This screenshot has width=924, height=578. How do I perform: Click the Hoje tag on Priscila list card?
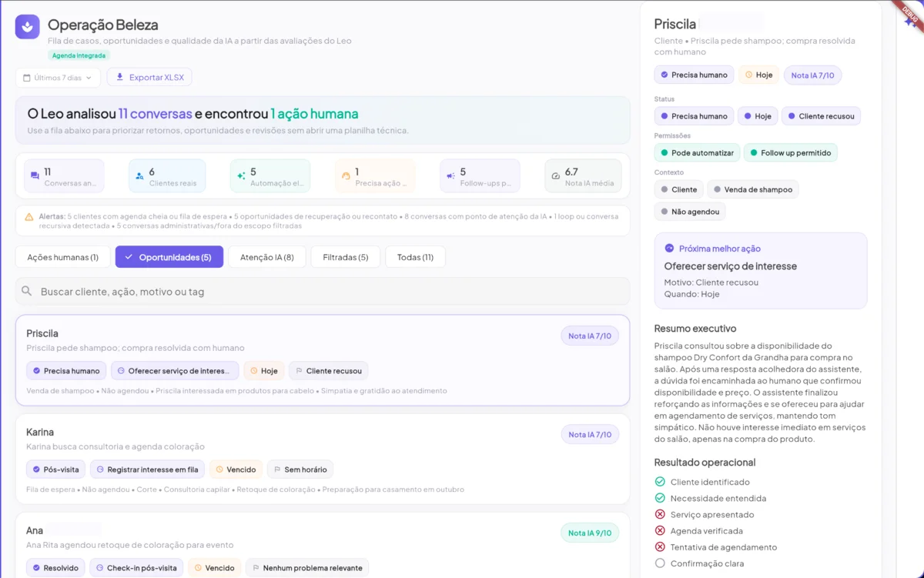264,371
